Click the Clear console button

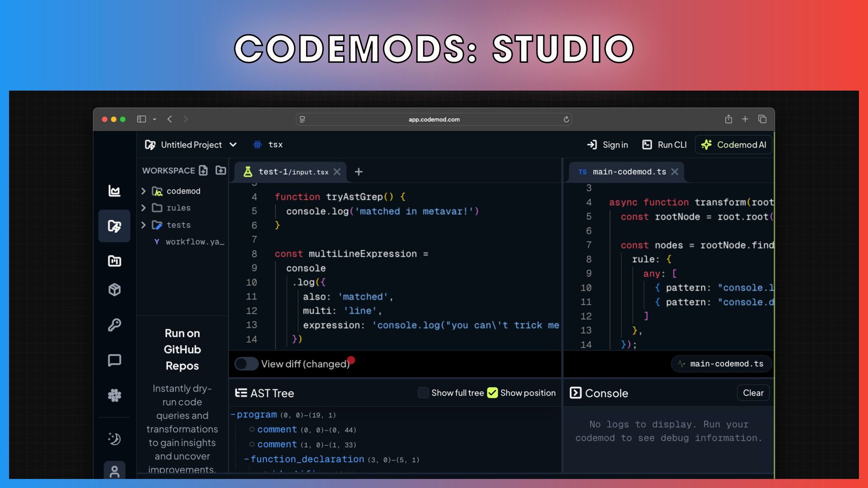coord(753,393)
